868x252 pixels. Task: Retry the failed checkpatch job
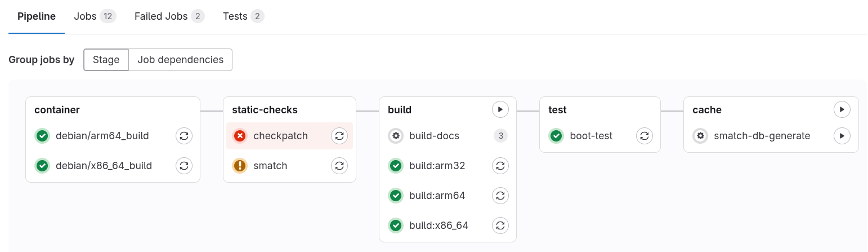(339, 136)
